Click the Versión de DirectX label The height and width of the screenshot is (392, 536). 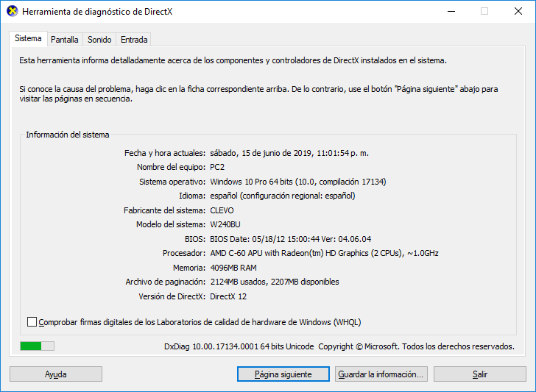[172, 296]
